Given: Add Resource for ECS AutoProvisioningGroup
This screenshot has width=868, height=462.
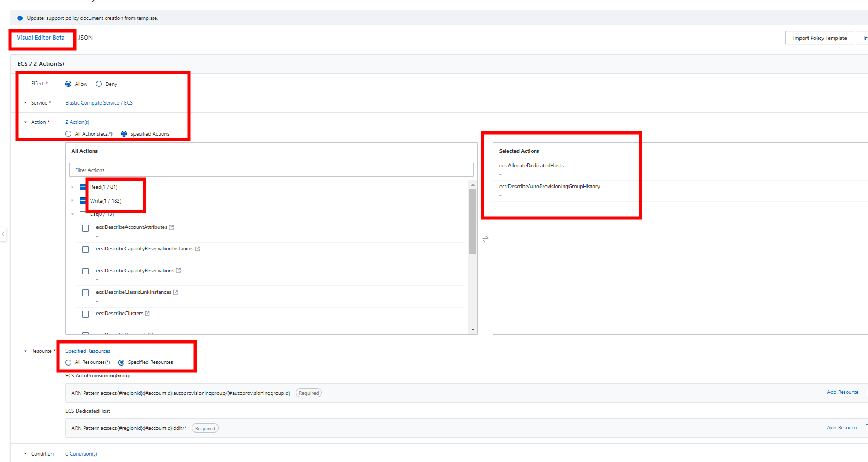Looking at the screenshot, I should [x=842, y=392].
